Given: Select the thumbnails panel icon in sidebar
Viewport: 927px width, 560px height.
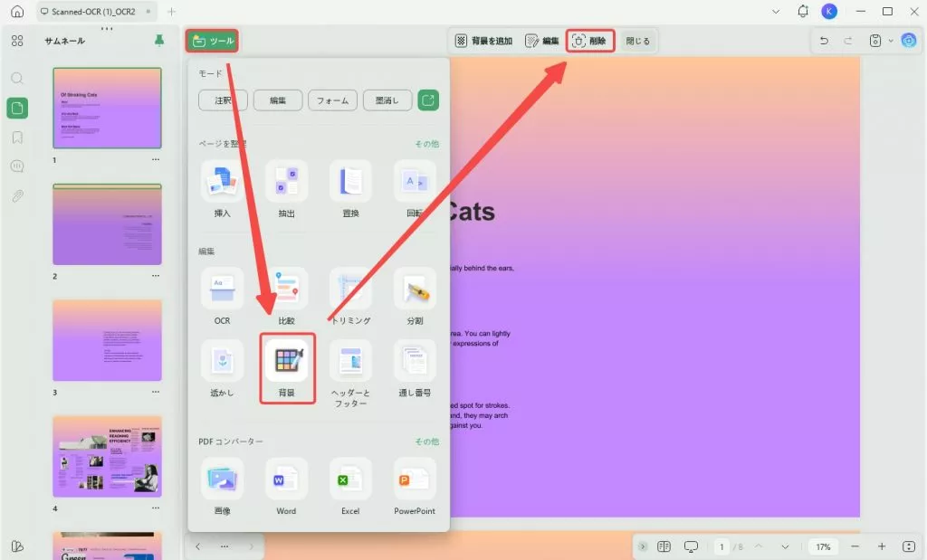Looking at the screenshot, I should [x=17, y=108].
